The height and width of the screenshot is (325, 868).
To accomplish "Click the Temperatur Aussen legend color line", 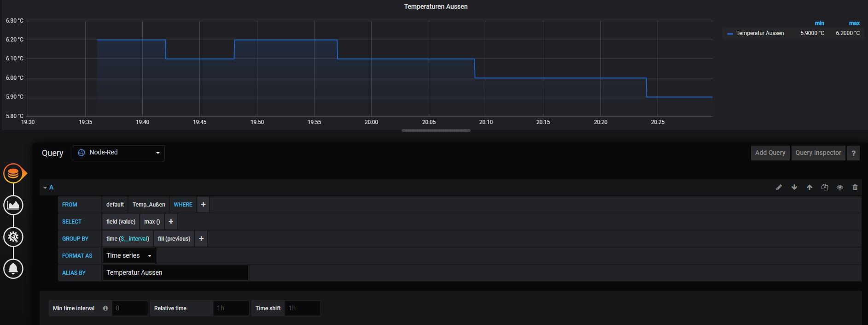I will click(730, 34).
